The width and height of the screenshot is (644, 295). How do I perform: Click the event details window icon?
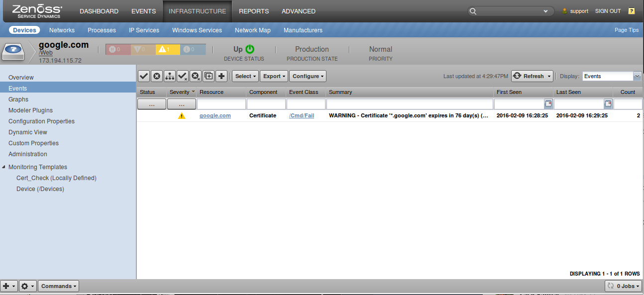coord(209,76)
